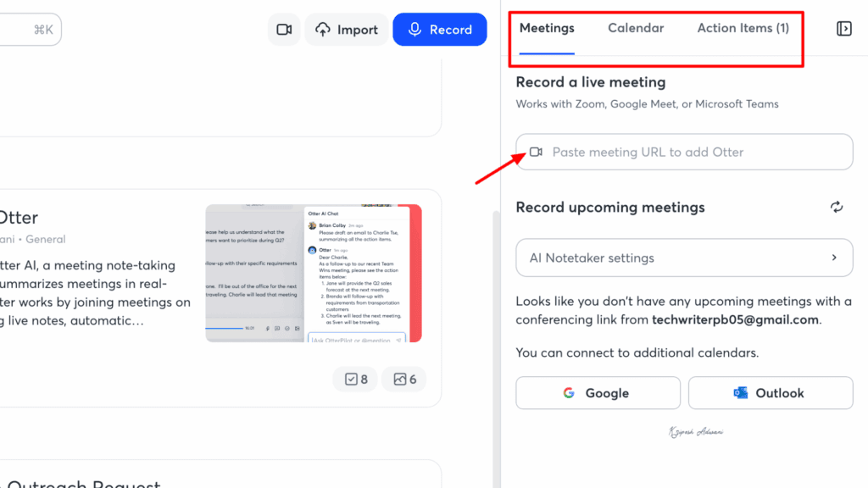The height and width of the screenshot is (488, 868).
Task: Click the Record upcoming meetings heading
Action: coord(610,207)
